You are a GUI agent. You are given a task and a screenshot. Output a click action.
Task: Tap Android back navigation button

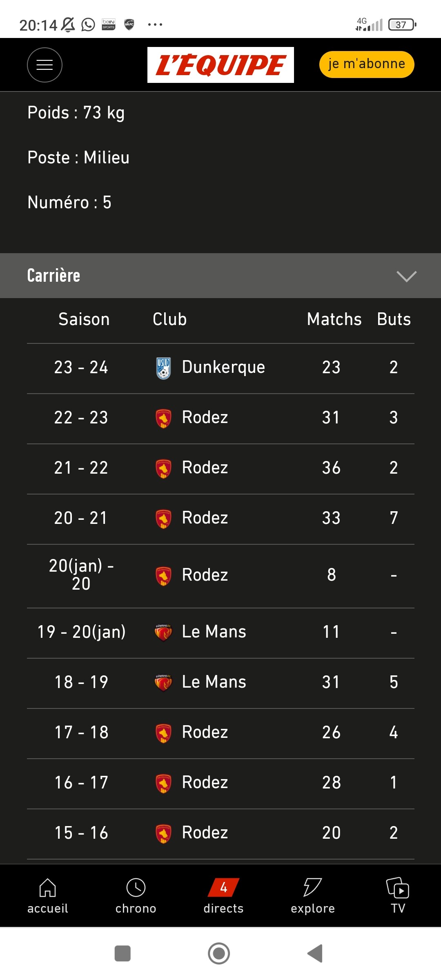click(x=315, y=953)
